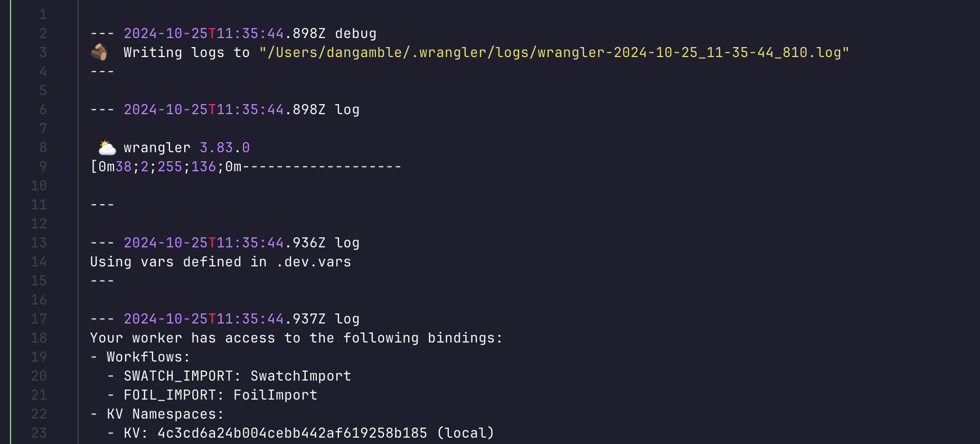Image resolution: width=980 pixels, height=444 pixels.
Task: Click line number 9 in the gutter
Action: click(43, 166)
